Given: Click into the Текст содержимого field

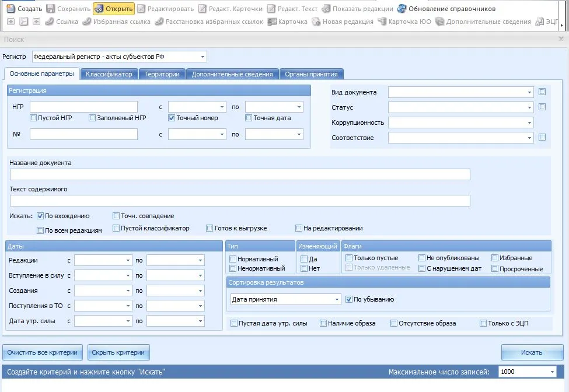Looking at the screenshot, I should click(x=240, y=201).
